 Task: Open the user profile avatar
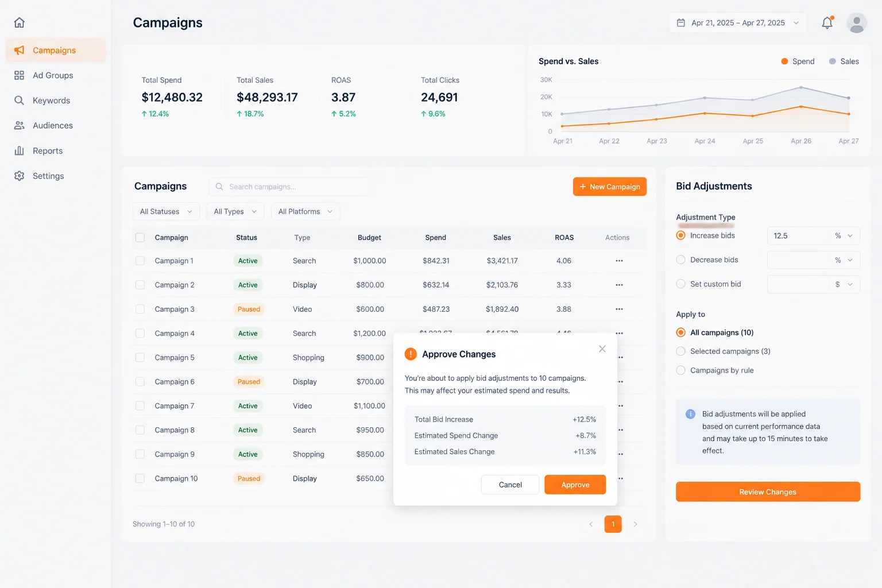pos(856,23)
